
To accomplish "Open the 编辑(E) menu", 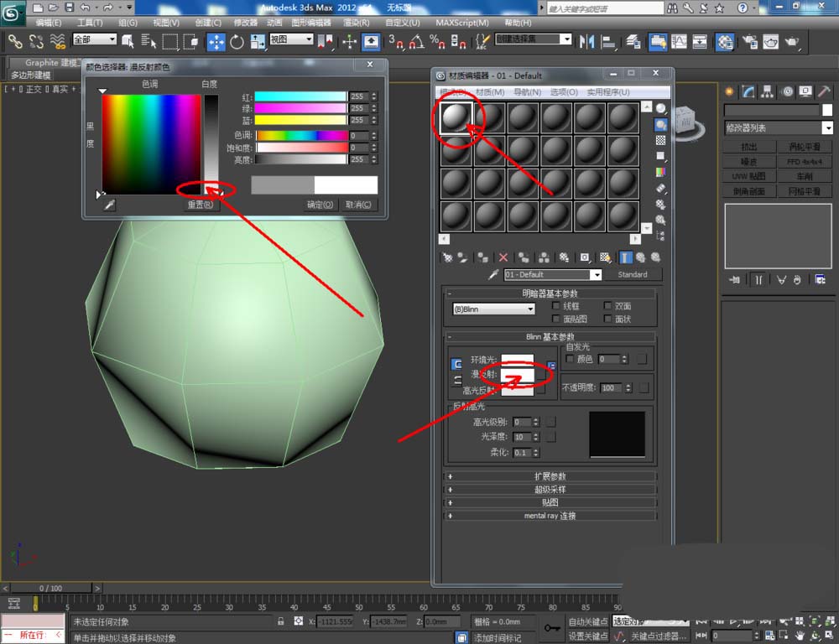I will point(48,23).
